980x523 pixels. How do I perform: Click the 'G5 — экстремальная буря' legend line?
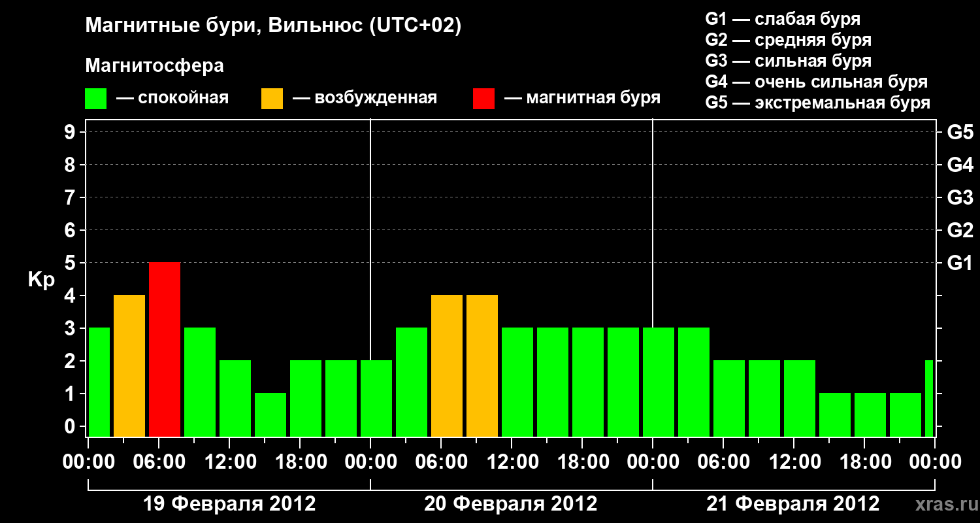tap(817, 103)
